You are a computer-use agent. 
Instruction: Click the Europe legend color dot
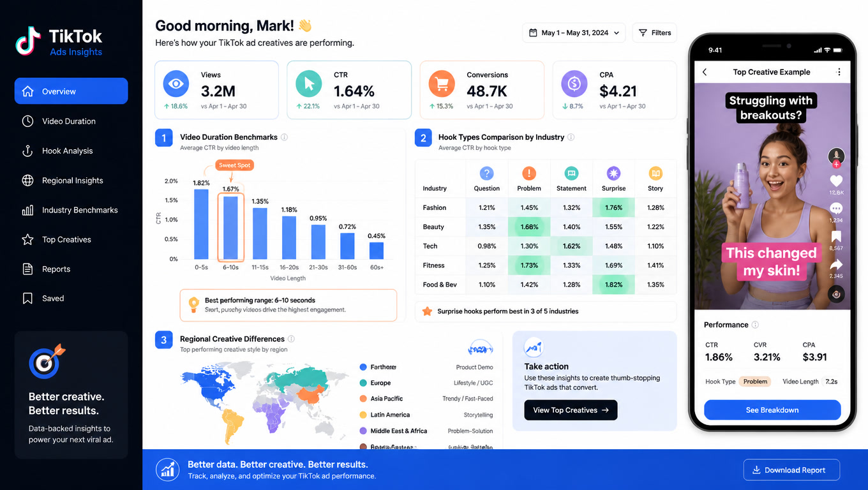tap(363, 383)
